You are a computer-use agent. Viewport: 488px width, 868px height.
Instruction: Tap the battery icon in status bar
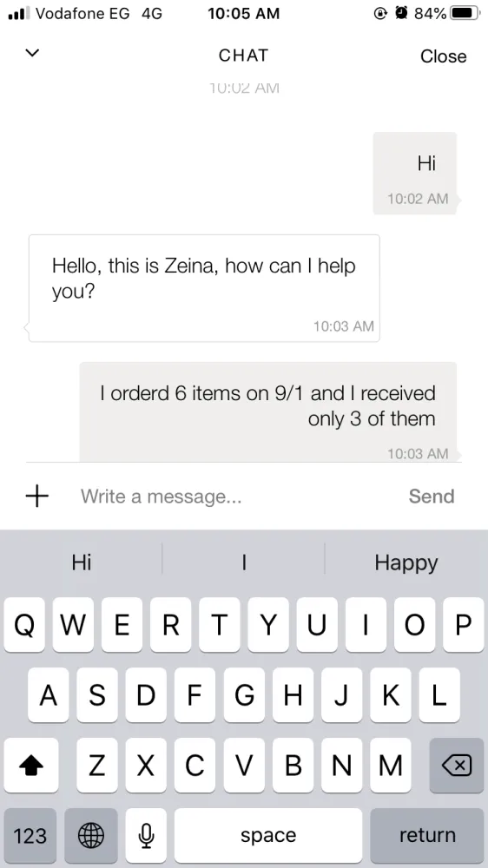click(x=465, y=13)
